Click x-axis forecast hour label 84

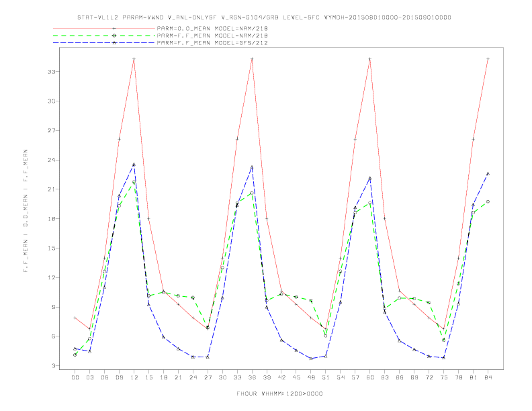[488, 377]
